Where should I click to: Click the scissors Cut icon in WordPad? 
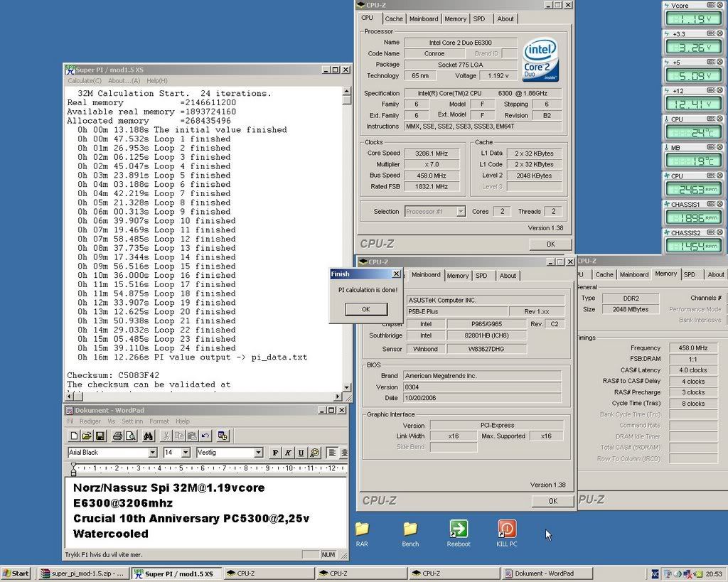point(166,436)
